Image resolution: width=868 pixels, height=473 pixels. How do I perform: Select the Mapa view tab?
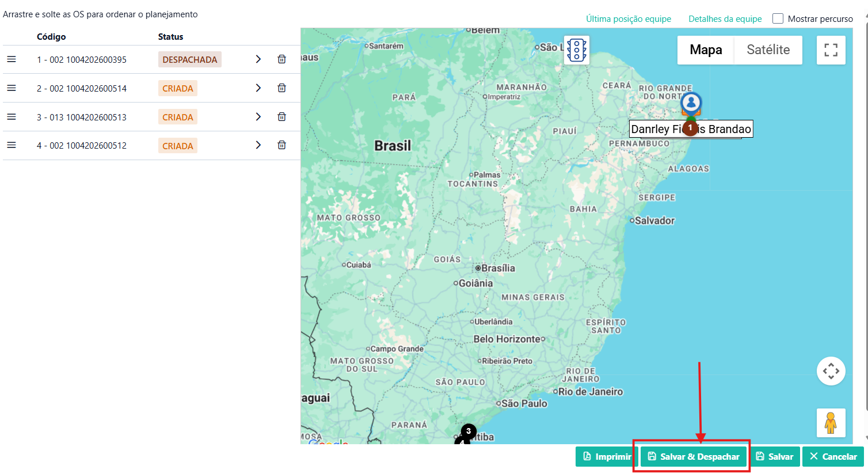[706, 50]
